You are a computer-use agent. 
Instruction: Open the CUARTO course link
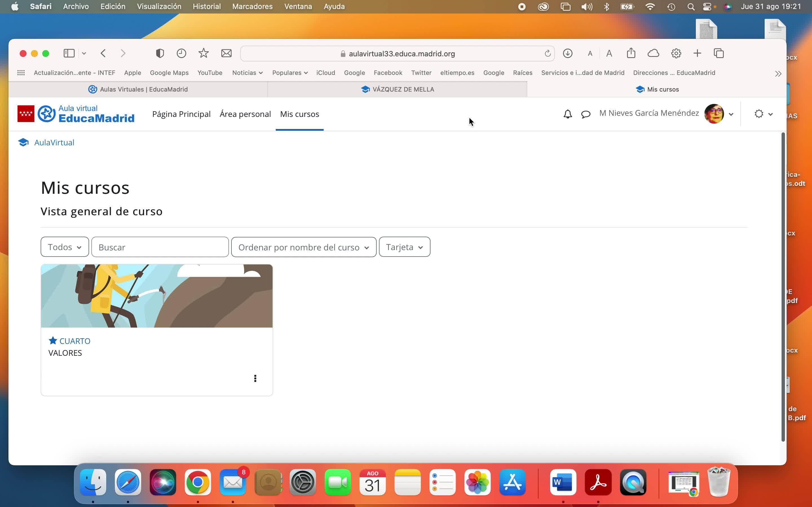click(74, 341)
